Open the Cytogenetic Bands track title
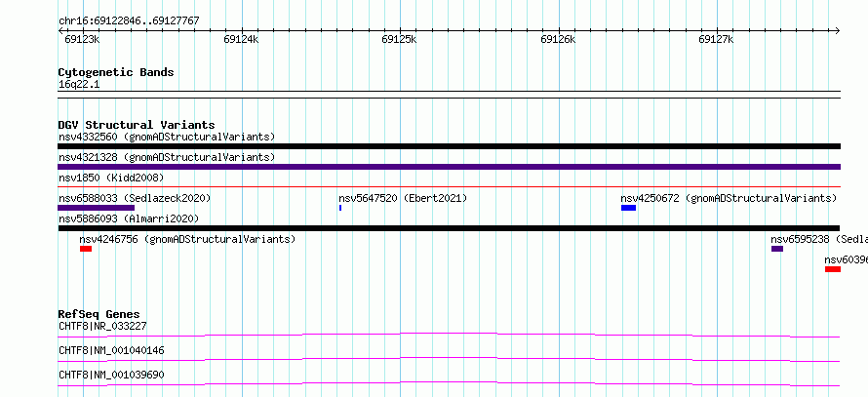 [x=116, y=72]
